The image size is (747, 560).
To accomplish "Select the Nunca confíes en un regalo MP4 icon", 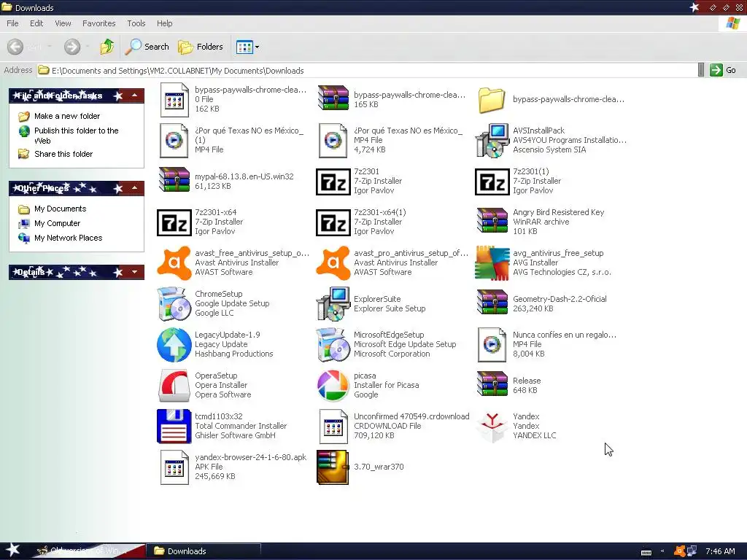I will tap(492, 345).
